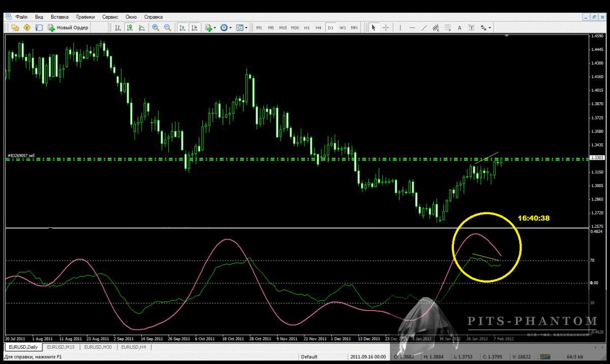Click the volume value V: 18822
This screenshot has width=610, height=364.
click(x=522, y=357)
